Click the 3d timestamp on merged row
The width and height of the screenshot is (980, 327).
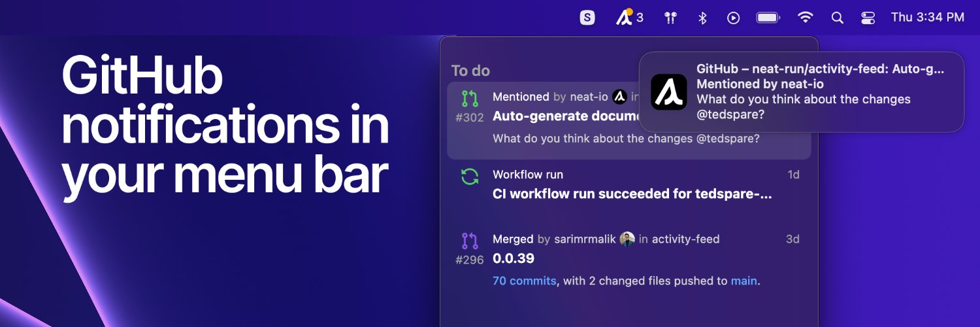[x=792, y=239]
